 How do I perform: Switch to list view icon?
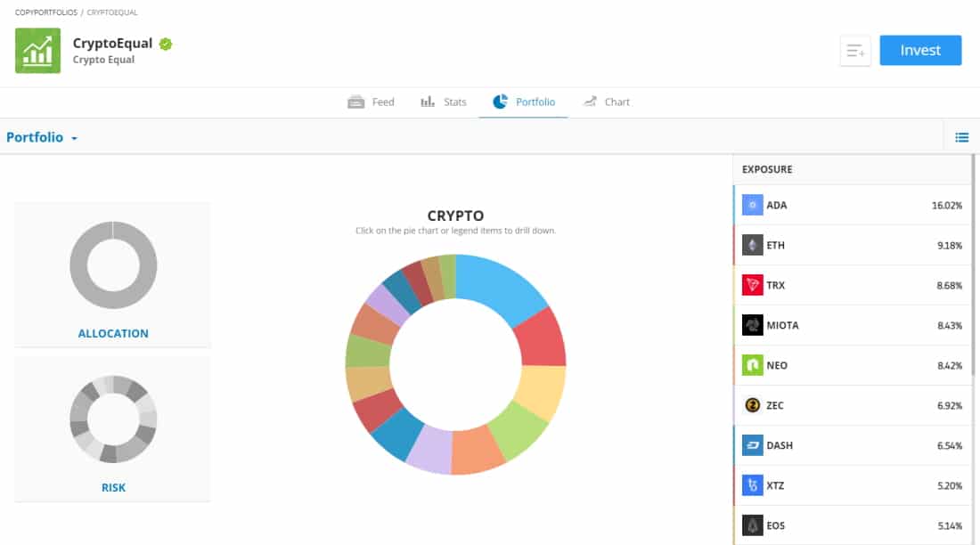coord(961,137)
